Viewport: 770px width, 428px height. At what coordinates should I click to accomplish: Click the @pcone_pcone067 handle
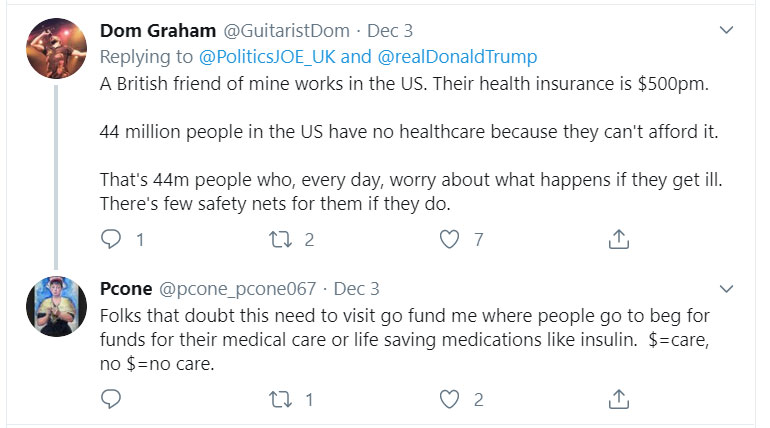coord(237,289)
